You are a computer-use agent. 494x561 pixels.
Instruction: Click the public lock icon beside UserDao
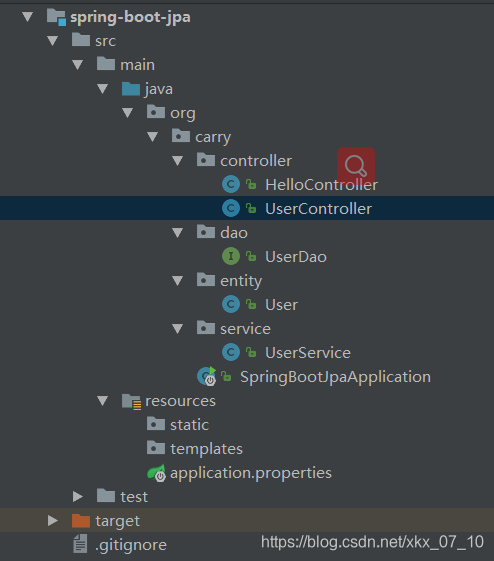pos(251,256)
